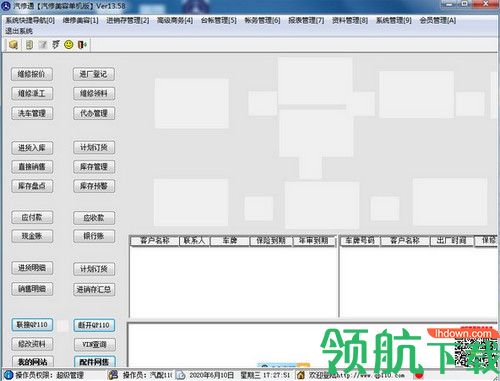The width and height of the screenshot is (500, 381).
Task: Click the calendar icon beside the date
Action: (x=180, y=375)
